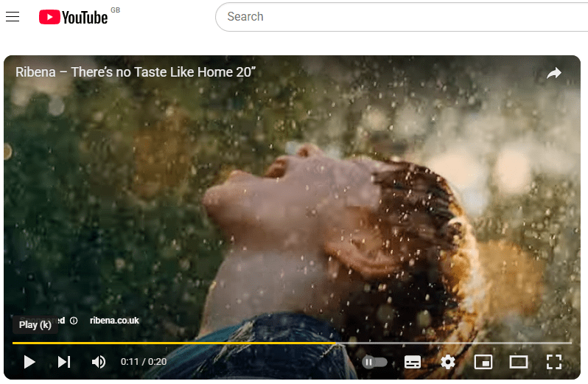Switch to miniplayer mode
This screenshot has width=588, height=384.
tap(483, 362)
